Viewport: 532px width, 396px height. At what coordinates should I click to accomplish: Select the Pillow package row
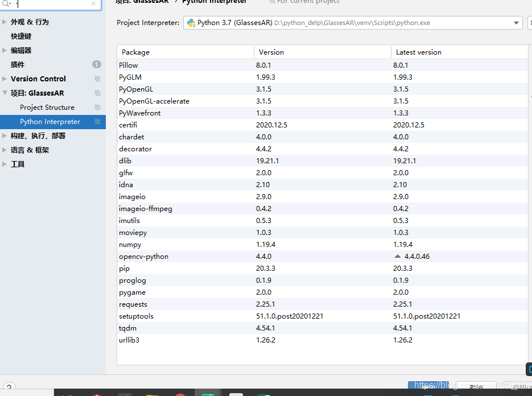click(x=323, y=65)
